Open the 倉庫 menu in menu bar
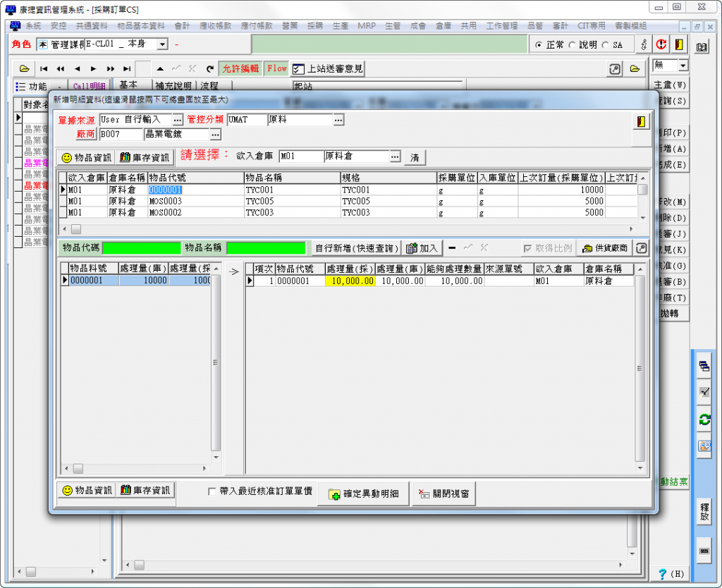This screenshot has width=722, height=588. coord(443,25)
